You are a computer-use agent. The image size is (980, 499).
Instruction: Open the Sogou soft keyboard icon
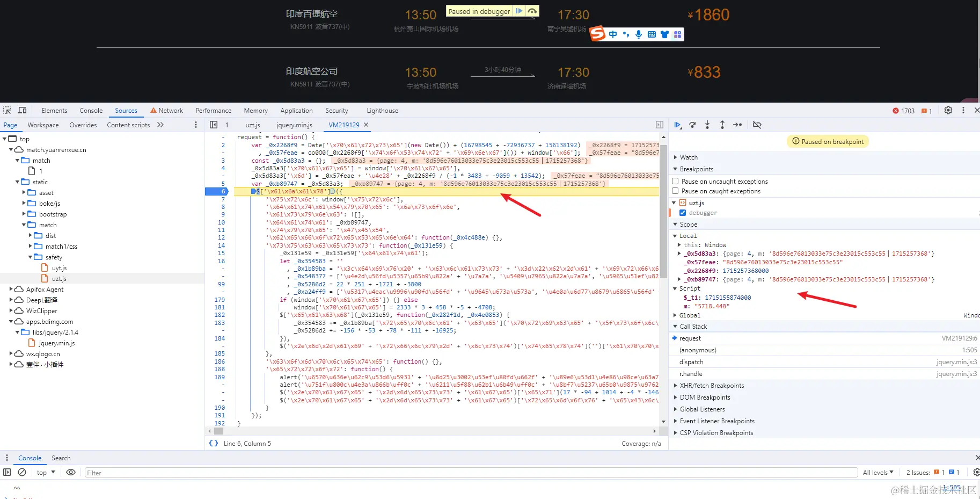(652, 34)
